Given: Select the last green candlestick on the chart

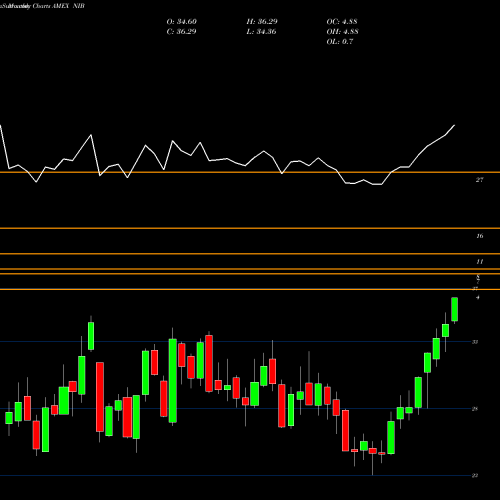Looking at the screenshot, I should point(454,309).
